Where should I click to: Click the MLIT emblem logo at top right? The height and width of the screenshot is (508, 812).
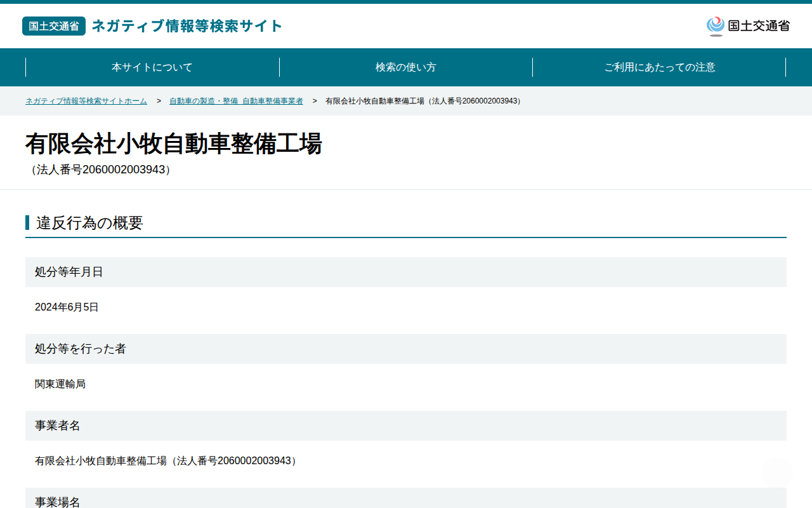tap(716, 26)
